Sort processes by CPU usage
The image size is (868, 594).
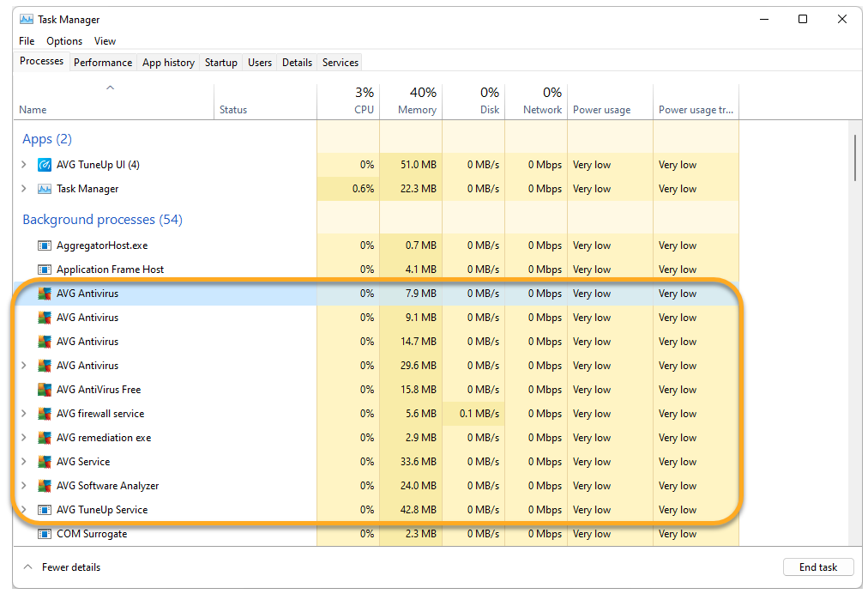pos(348,102)
